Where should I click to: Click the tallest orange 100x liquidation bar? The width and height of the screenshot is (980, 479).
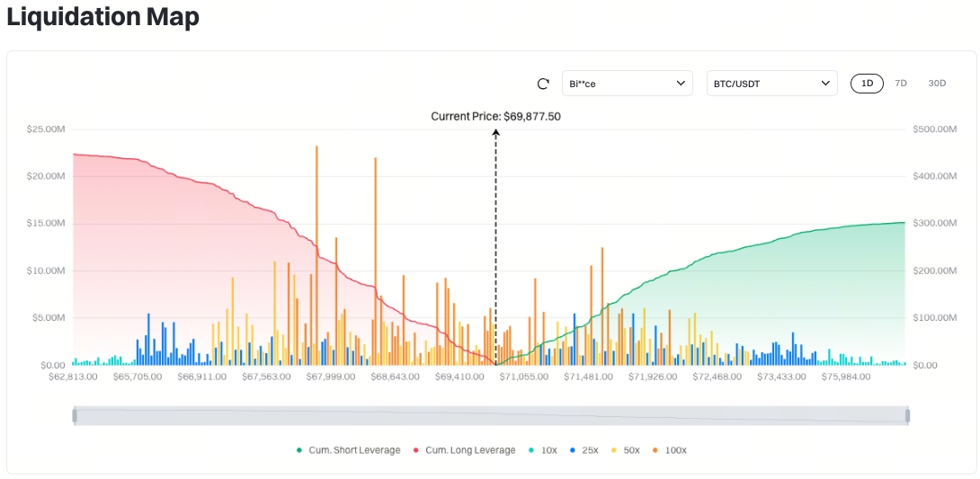point(316,255)
